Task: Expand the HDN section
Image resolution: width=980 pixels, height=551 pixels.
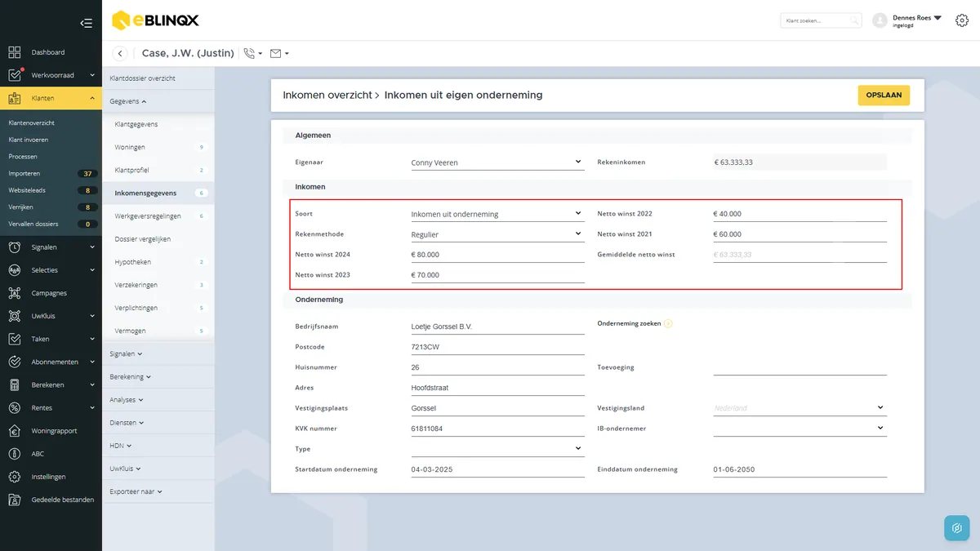Action: click(121, 446)
